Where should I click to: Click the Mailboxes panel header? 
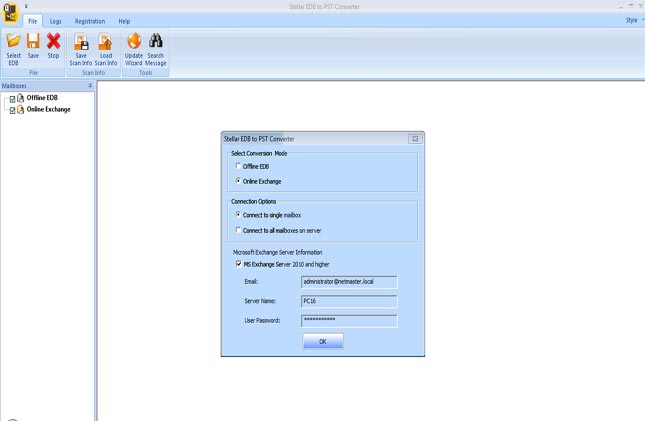click(x=47, y=86)
